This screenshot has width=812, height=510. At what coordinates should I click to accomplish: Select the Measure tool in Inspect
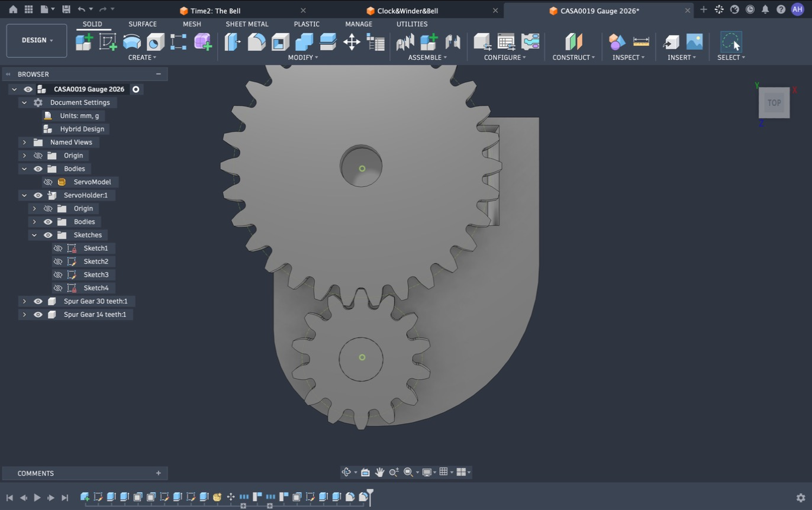point(641,41)
